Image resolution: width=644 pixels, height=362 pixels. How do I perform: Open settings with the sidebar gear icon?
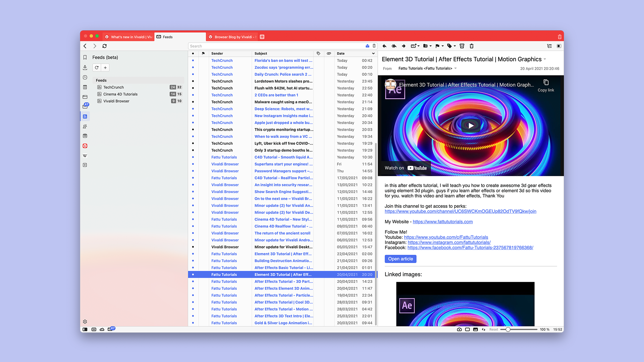(x=85, y=321)
